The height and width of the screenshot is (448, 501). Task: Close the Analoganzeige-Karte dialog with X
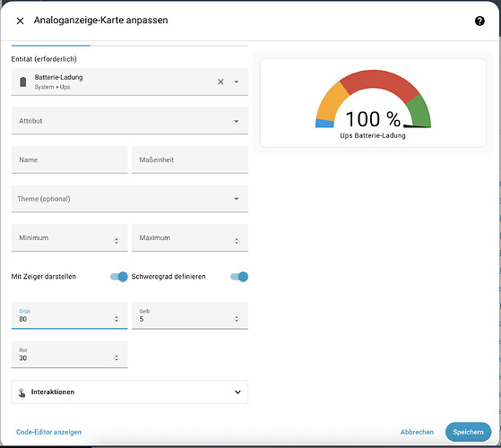coord(20,22)
